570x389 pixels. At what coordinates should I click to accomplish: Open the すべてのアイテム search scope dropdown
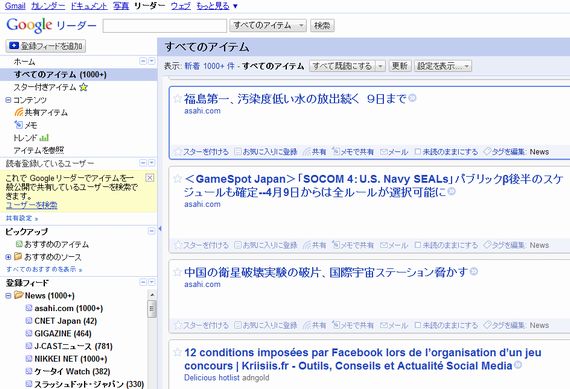pos(268,25)
